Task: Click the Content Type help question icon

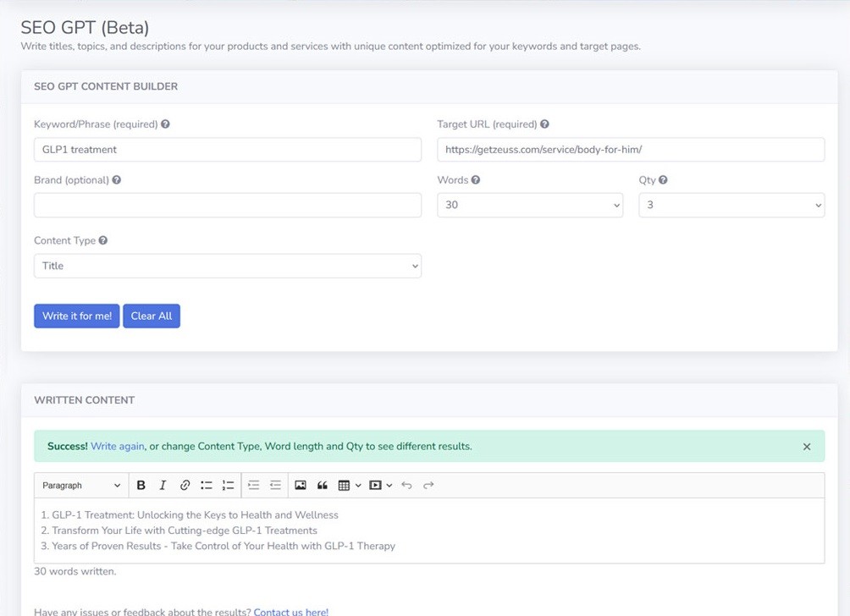Action: pyautogui.click(x=103, y=240)
